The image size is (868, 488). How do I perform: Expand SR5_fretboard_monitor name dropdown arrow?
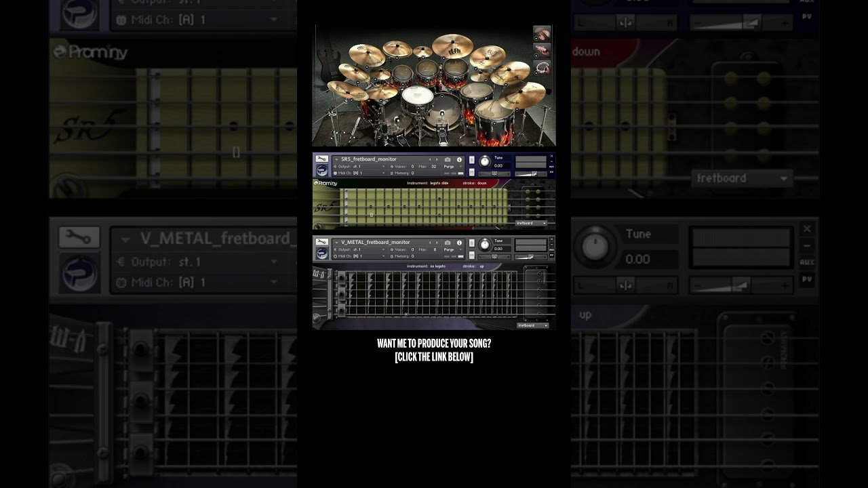click(336, 160)
